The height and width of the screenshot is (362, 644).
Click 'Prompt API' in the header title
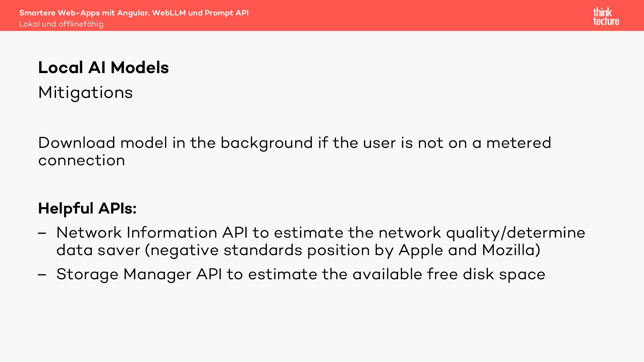pyautogui.click(x=226, y=13)
